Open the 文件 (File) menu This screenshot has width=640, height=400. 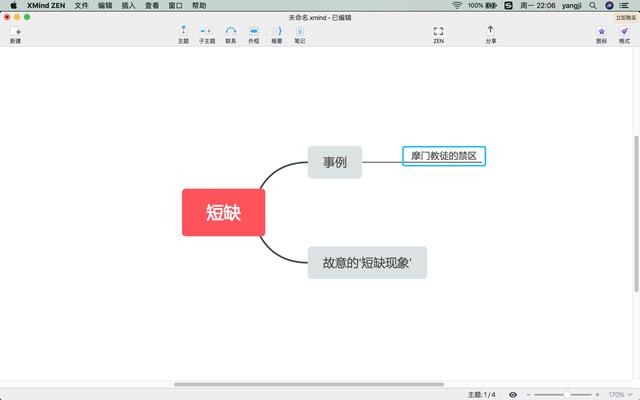[81, 5]
